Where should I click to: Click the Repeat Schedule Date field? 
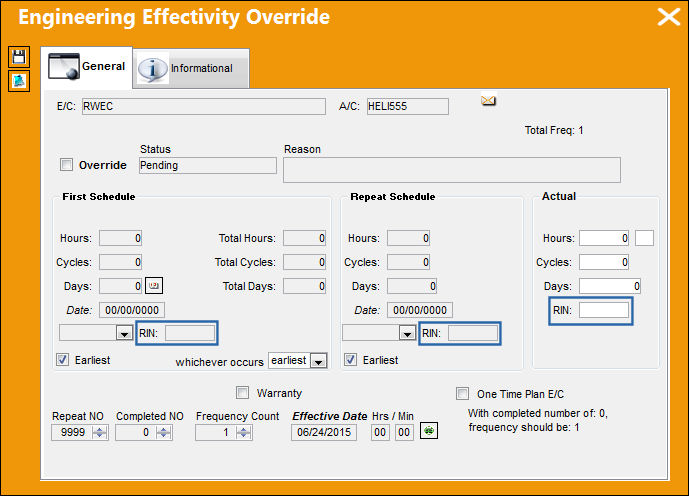[x=420, y=310]
